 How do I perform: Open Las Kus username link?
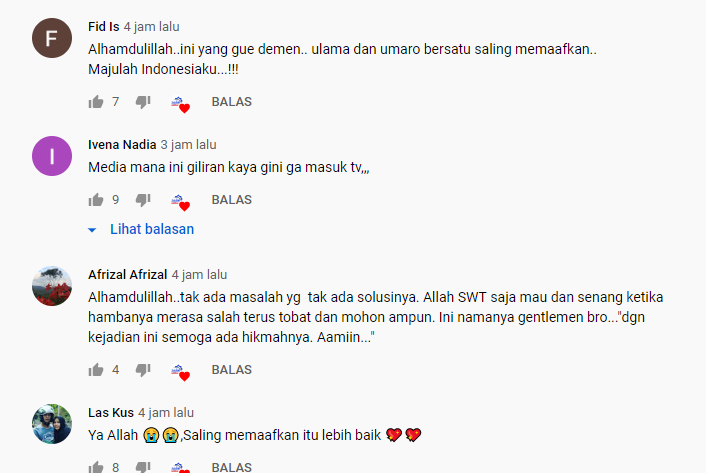(111, 412)
